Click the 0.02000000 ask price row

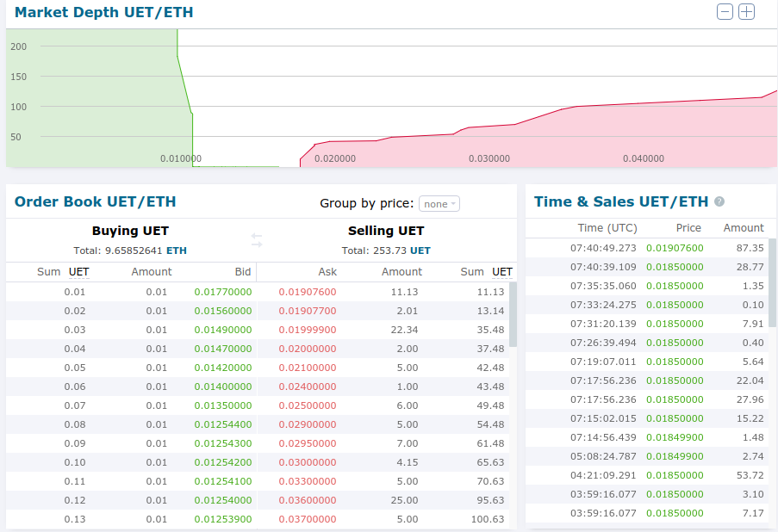308,349
